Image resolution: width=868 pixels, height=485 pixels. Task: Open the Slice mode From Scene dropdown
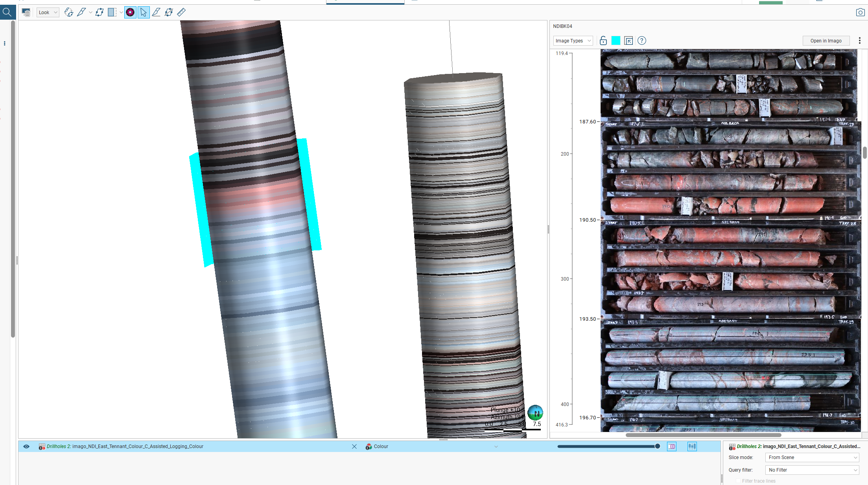tap(813, 457)
